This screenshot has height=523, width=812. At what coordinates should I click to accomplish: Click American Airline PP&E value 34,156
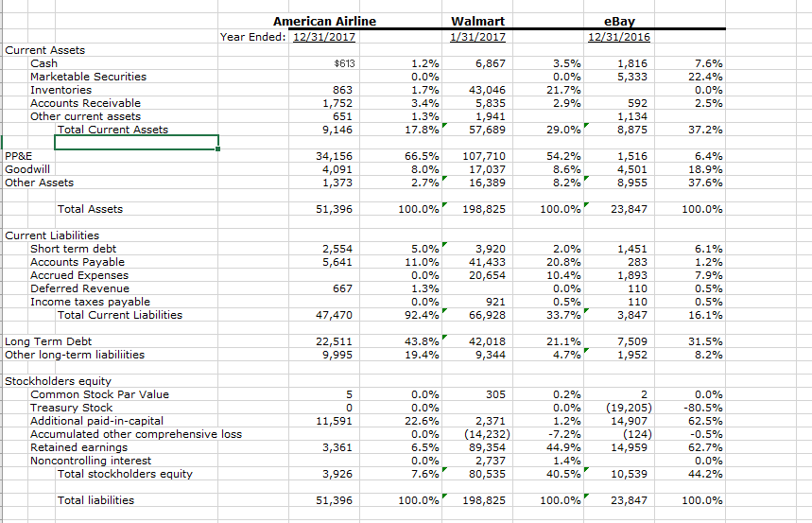coord(334,156)
